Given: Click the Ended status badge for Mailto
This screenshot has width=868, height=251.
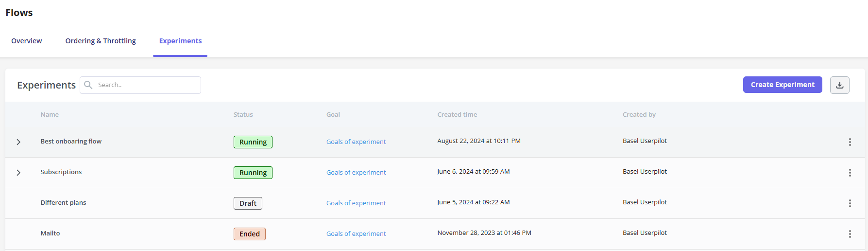Looking at the screenshot, I should coord(250,234).
